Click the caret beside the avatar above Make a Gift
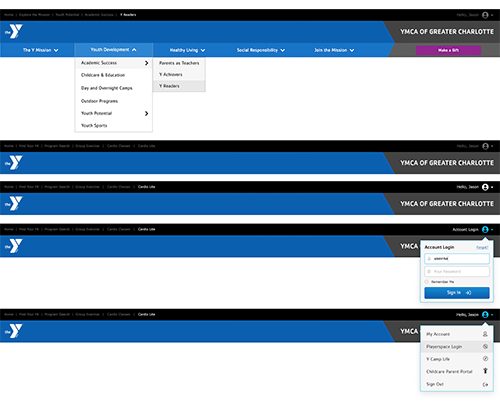The image size is (500, 404). [x=492, y=15]
